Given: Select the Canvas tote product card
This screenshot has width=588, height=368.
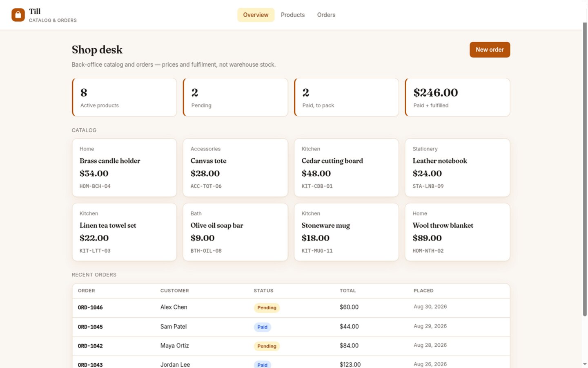Looking at the screenshot, I should (x=236, y=168).
